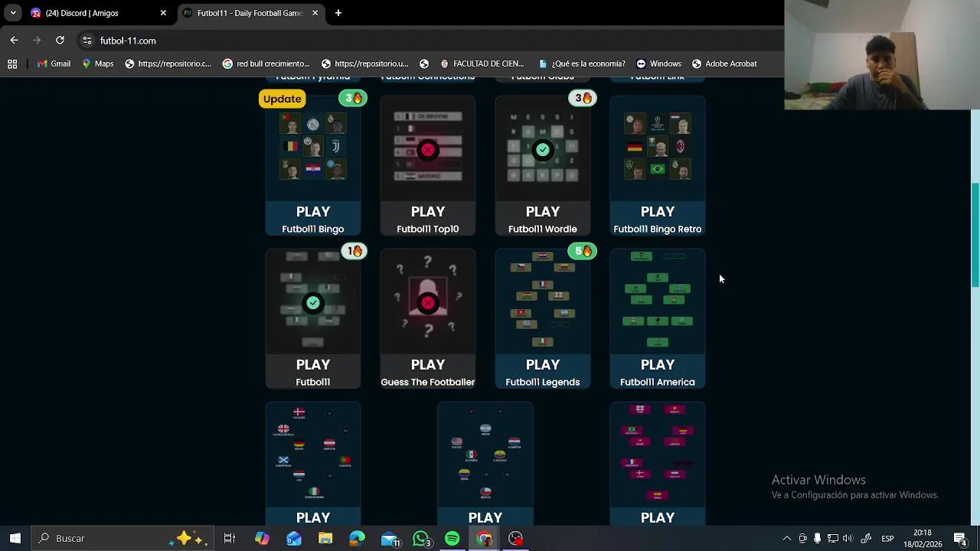The image size is (980, 551).
Task: Click the 5 streak flame on Legends
Action: [583, 251]
